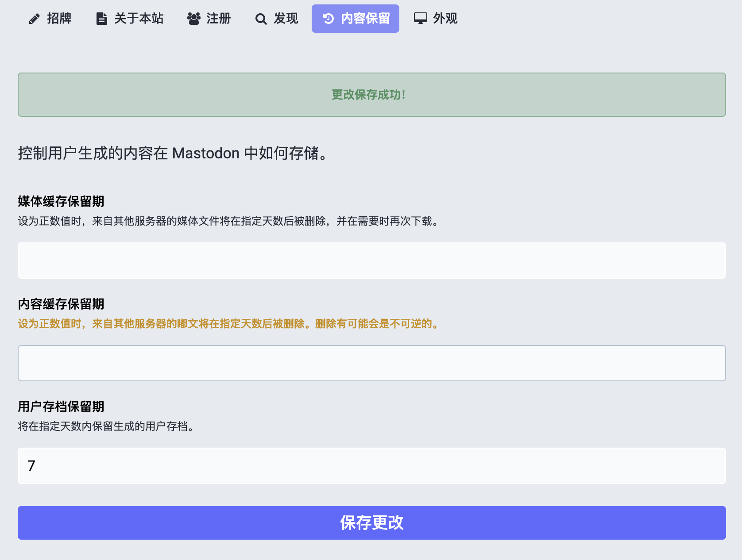Click the pencil icon beside 招牌
742x560 pixels.
34,19
